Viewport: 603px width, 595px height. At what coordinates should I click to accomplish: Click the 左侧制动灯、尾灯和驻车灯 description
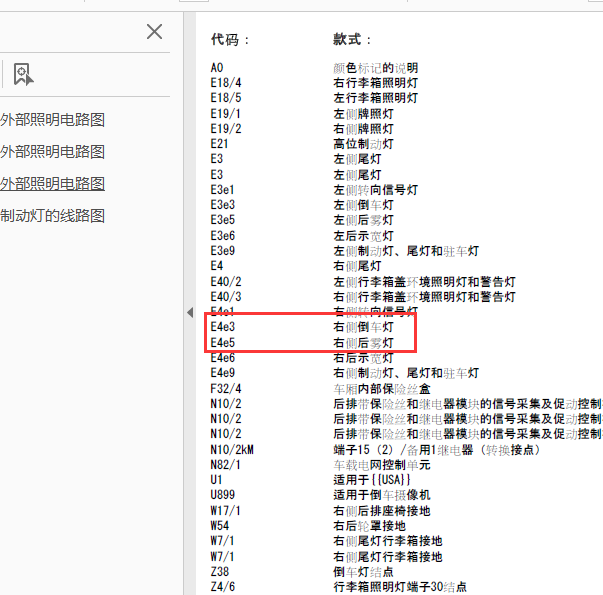(406, 251)
